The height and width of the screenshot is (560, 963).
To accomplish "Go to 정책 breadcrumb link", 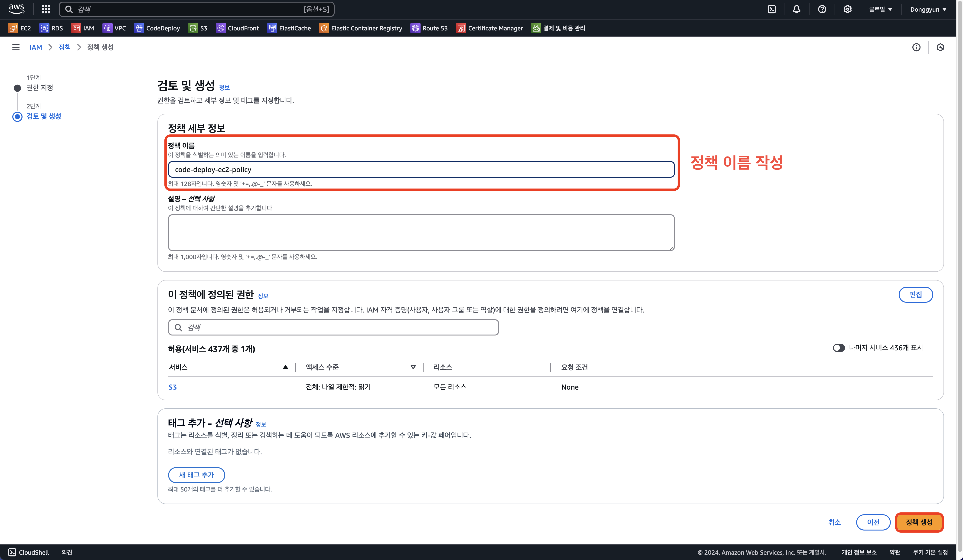I will (x=64, y=47).
